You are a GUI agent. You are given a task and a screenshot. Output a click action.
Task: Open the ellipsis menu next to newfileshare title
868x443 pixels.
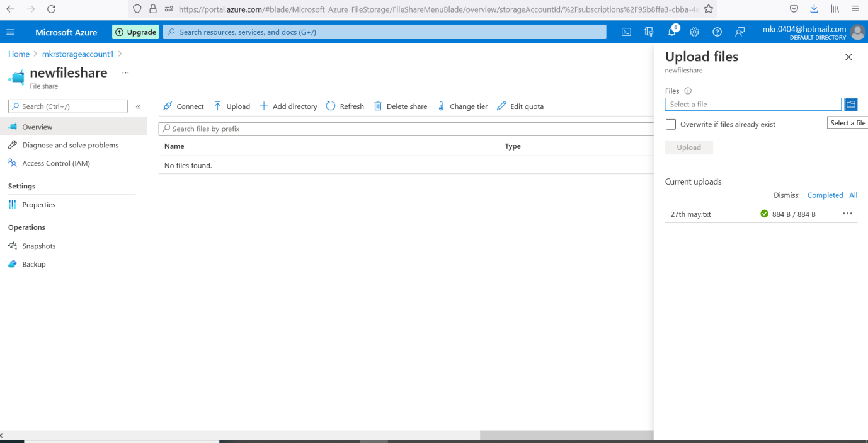(125, 73)
